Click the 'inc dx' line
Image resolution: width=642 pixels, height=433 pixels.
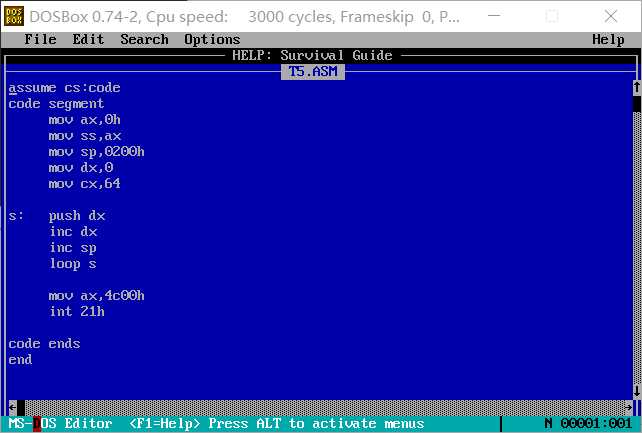click(x=73, y=232)
